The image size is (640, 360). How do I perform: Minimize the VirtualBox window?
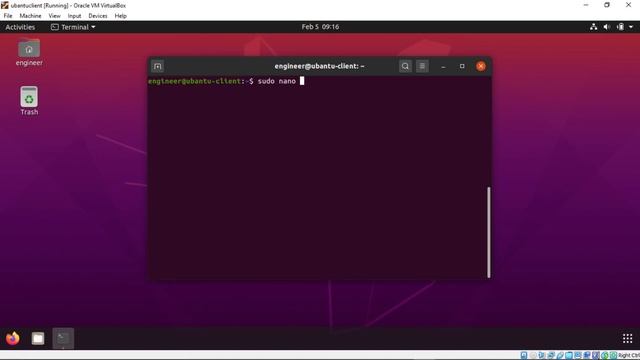coord(586,5)
